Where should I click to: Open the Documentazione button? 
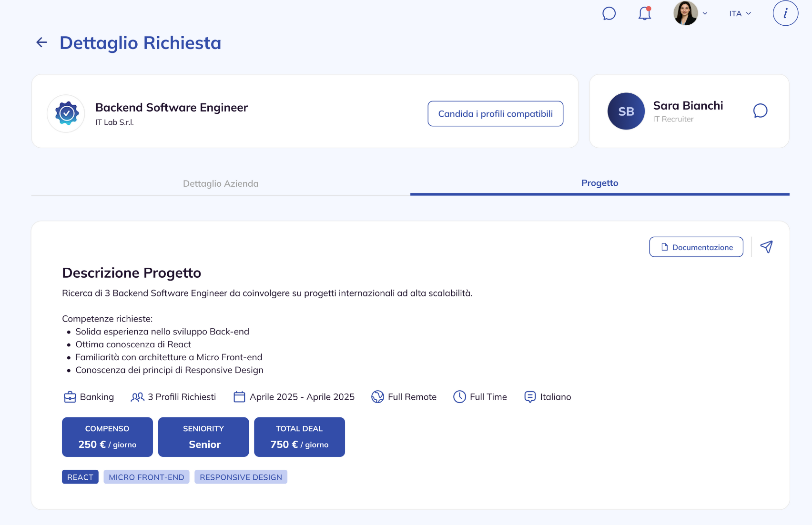tap(696, 247)
